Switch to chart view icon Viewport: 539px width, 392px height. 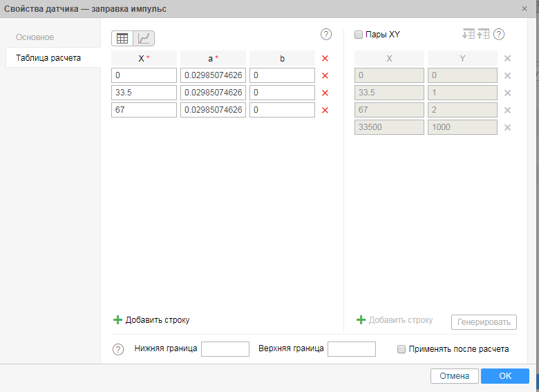point(144,39)
